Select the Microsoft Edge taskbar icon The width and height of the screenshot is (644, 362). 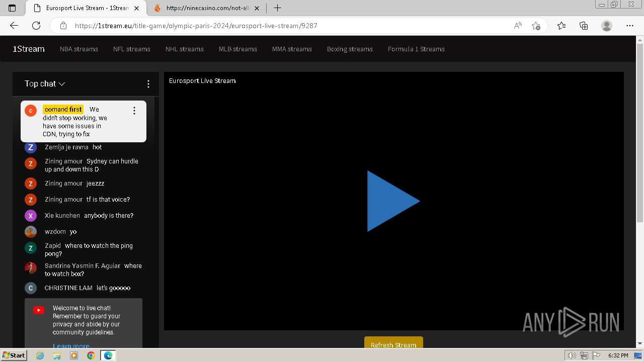click(x=108, y=355)
